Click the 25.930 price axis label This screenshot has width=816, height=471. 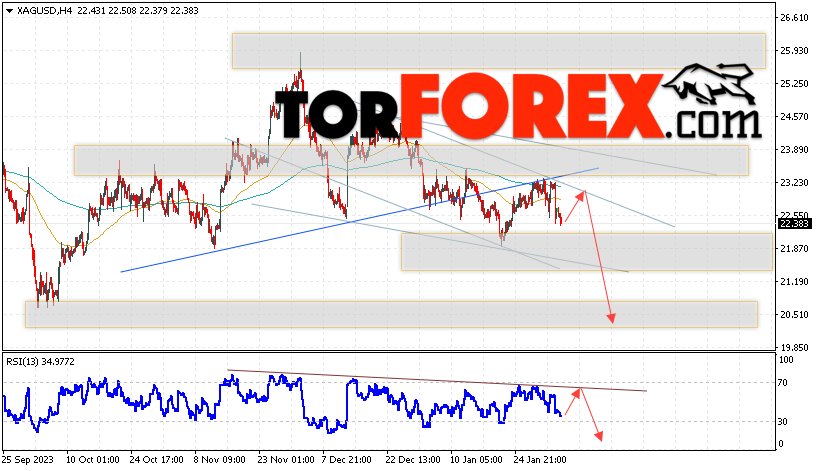[x=794, y=50]
